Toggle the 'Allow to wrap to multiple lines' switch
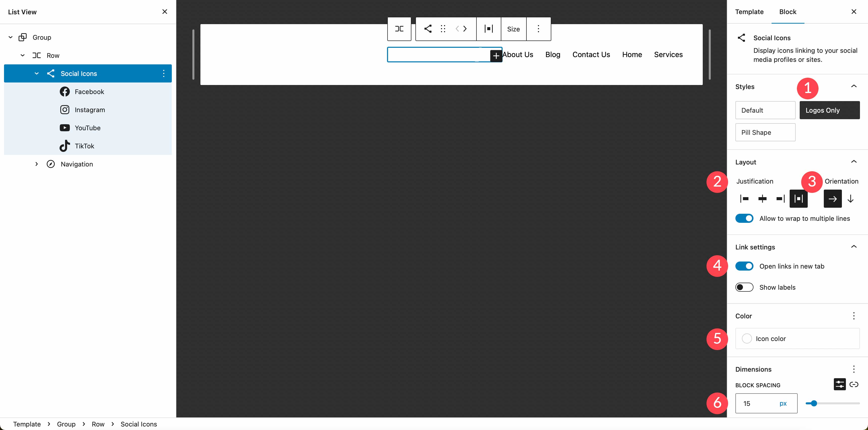 (x=744, y=218)
